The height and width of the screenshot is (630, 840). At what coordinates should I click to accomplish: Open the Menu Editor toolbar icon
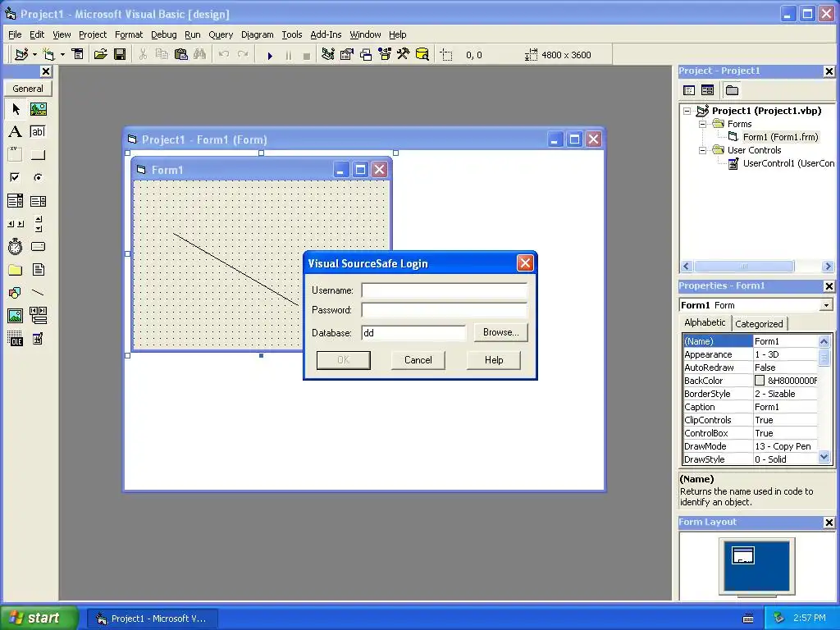[x=78, y=54]
